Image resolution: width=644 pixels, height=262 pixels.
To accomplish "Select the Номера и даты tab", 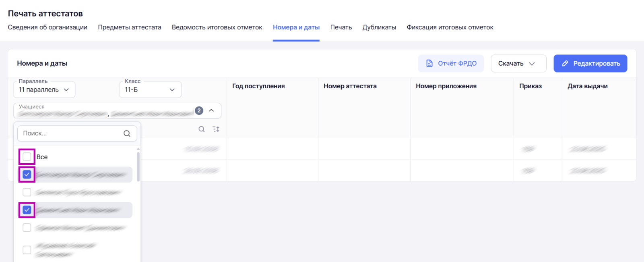I will click(x=296, y=27).
